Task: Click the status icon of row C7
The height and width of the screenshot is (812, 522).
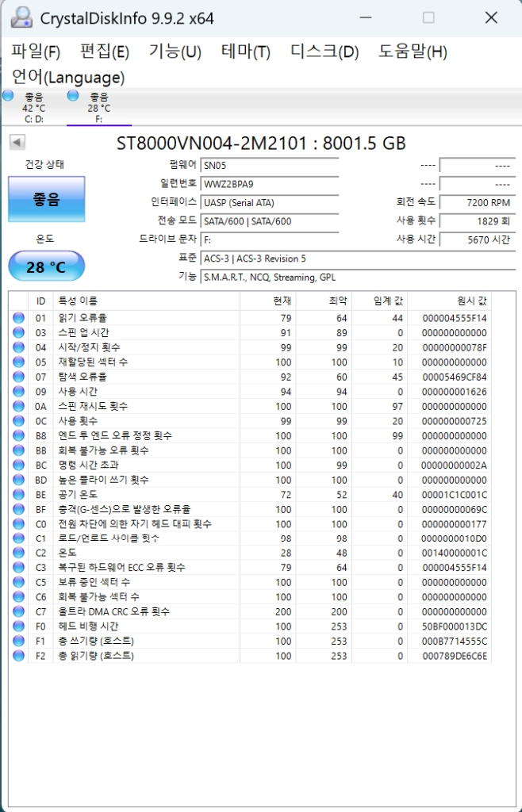Action: [19, 612]
